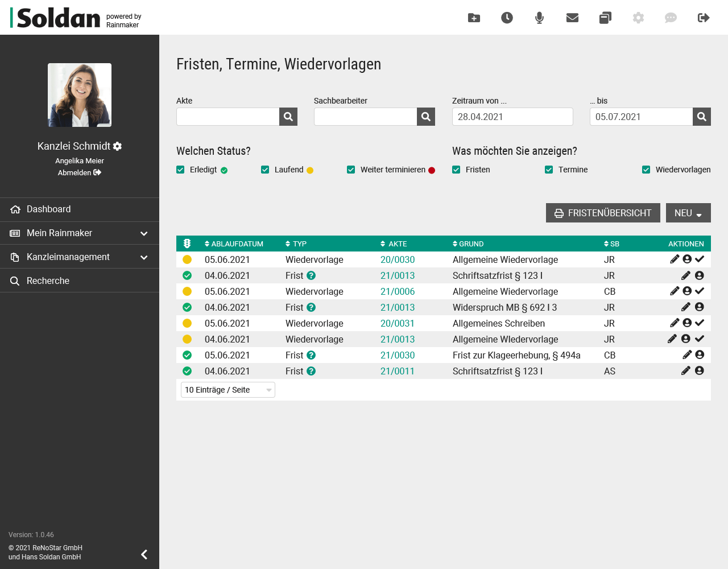This screenshot has height=569, width=728.
Task: Click the search icon beside Sachbearbeiter field
Action: coord(426,117)
